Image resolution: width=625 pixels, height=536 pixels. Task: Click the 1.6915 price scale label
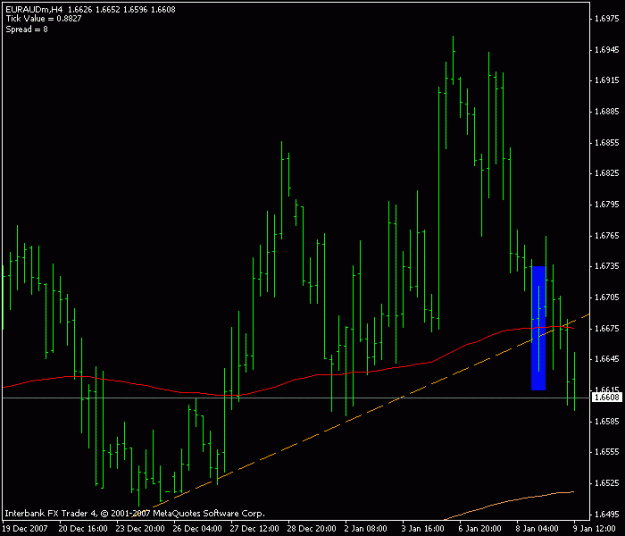point(607,80)
